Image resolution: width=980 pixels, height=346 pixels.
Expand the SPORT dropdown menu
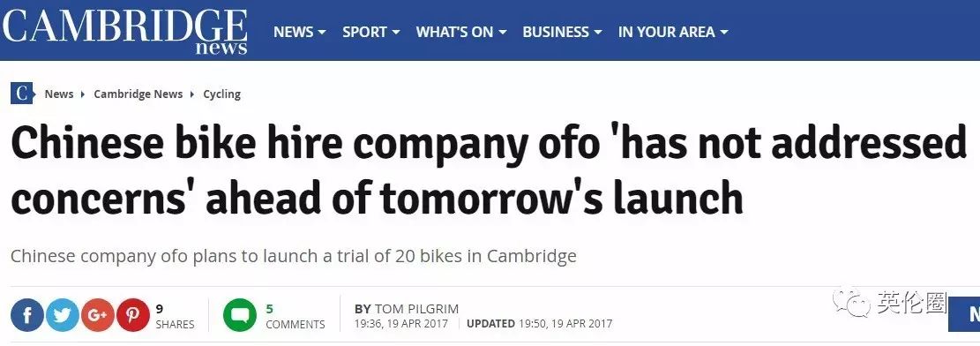click(x=370, y=32)
